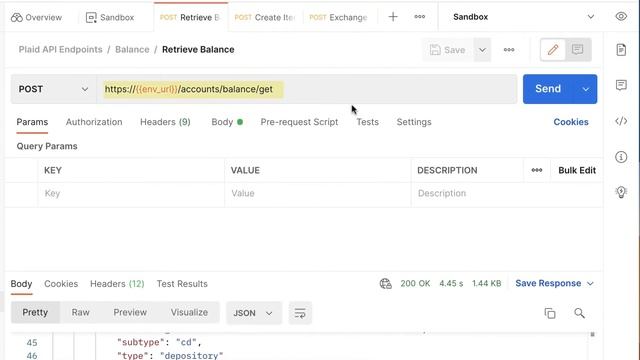Expand the Save options arrow
The height and width of the screenshot is (360, 640).
[482, 50]
